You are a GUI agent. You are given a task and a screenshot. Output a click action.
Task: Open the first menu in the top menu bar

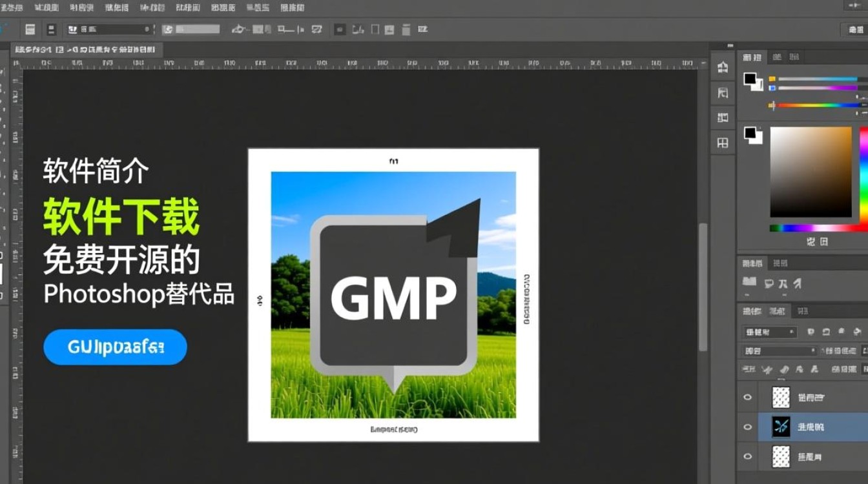[13, 7]
